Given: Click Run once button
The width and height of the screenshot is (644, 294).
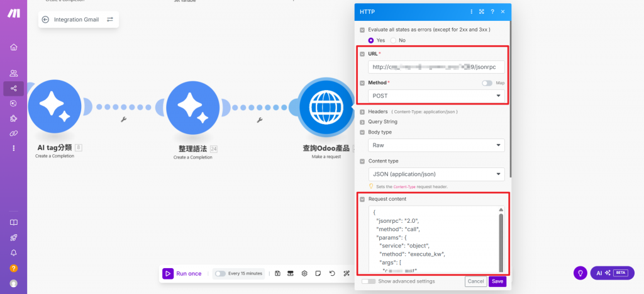Looking at the screenshot, I should pos(182,273).
